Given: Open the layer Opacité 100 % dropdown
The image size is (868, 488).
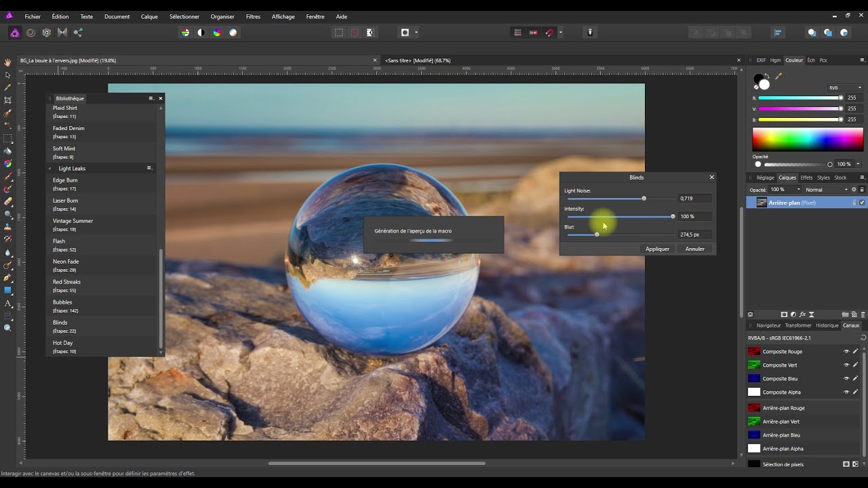Looking at the screenshot, I should point(785,190).
